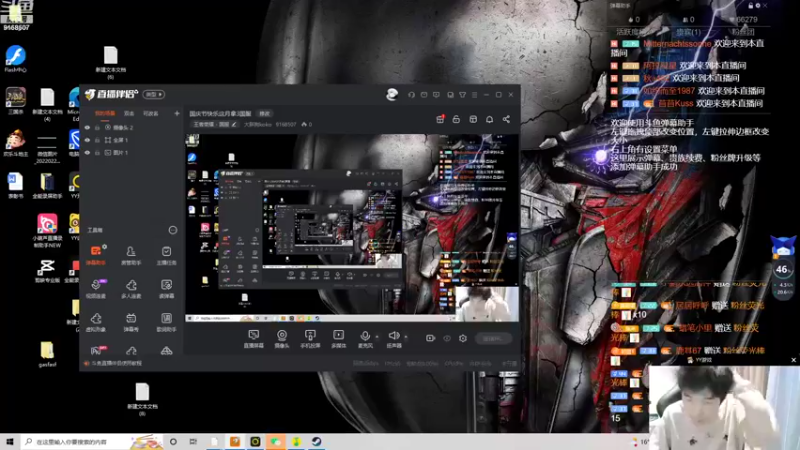The width and height of the screenshot is (800, 450).
Task: Open the funnel icon in title bar
Action: (x=462, y=94)
